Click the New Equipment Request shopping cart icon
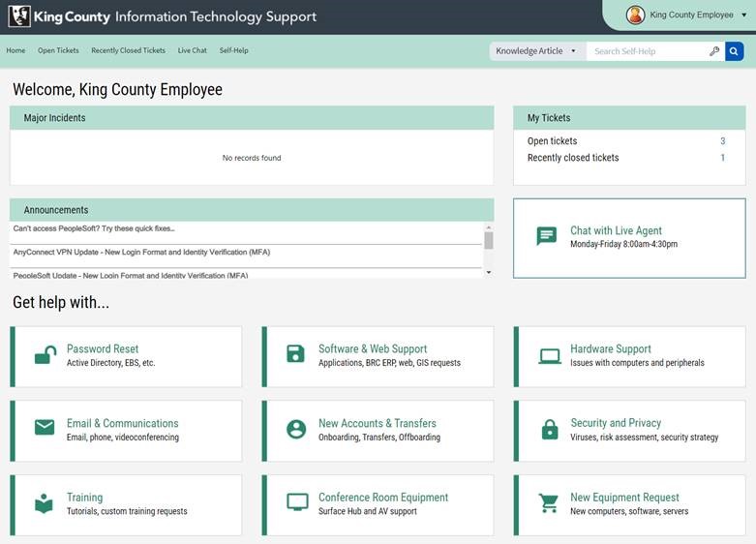 (x=550, y=503)
